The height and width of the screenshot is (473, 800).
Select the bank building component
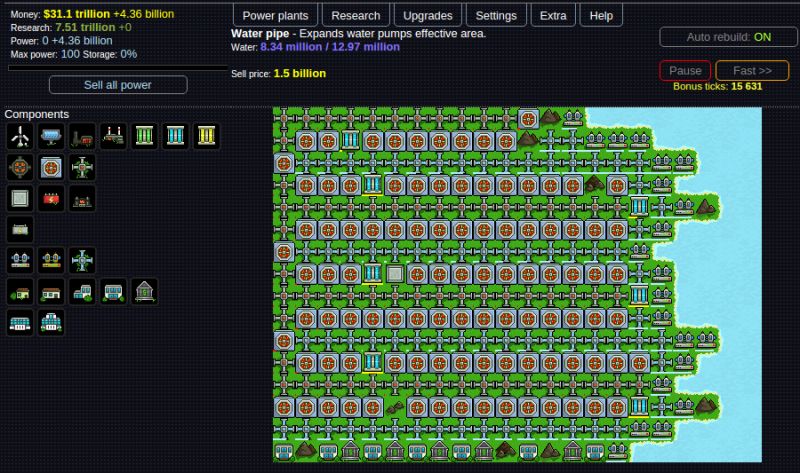[144, 292]
